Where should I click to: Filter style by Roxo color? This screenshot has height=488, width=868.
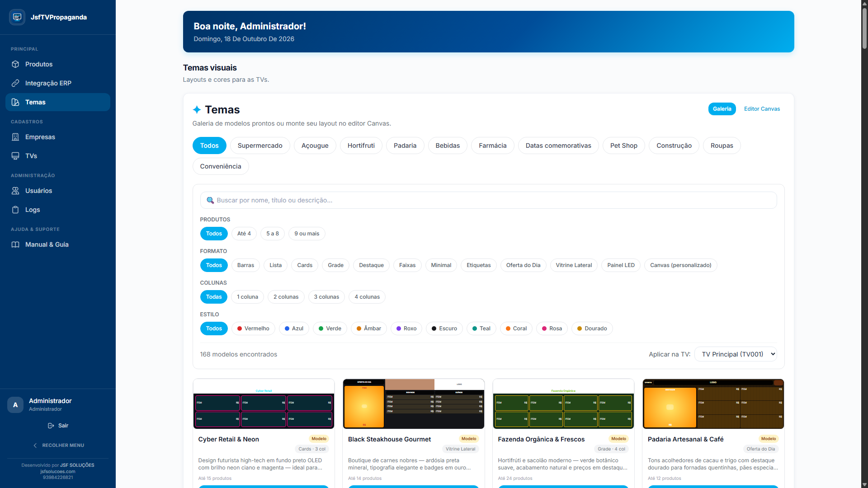point(406,328)
